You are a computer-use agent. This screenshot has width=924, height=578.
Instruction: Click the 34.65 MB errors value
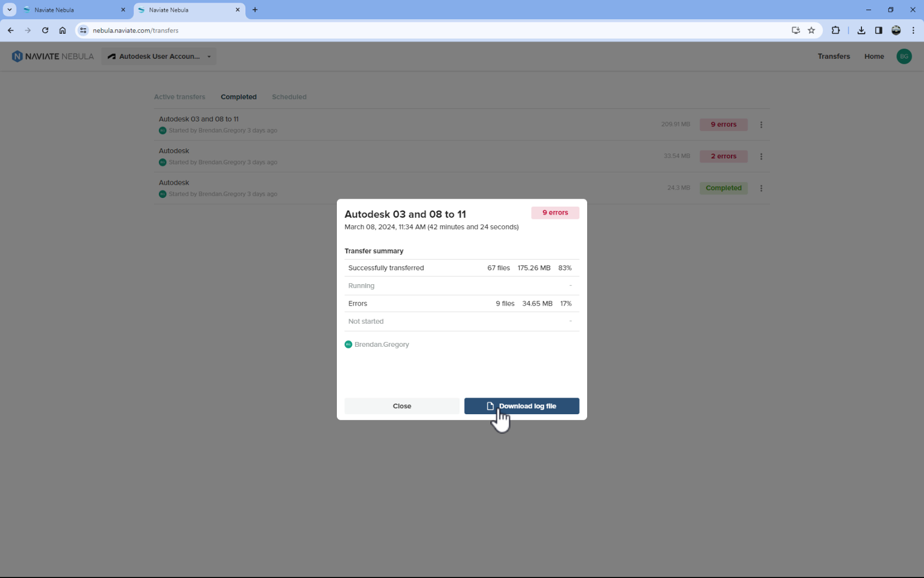(x=537, y=303)
